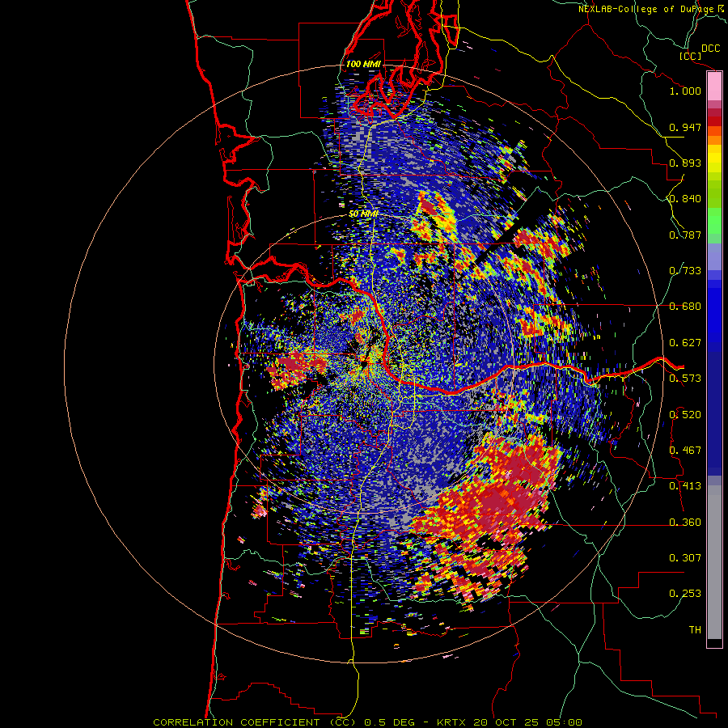The height and width of the screenshot is (728, 728).
Task: Select the 0.253 legend value
Action: pos(685,594)
